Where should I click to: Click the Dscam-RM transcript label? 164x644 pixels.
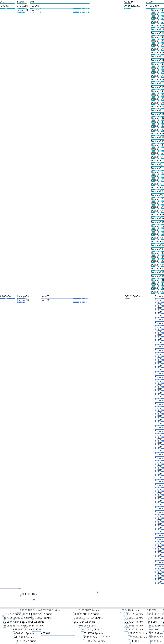[x=157, y=172]
